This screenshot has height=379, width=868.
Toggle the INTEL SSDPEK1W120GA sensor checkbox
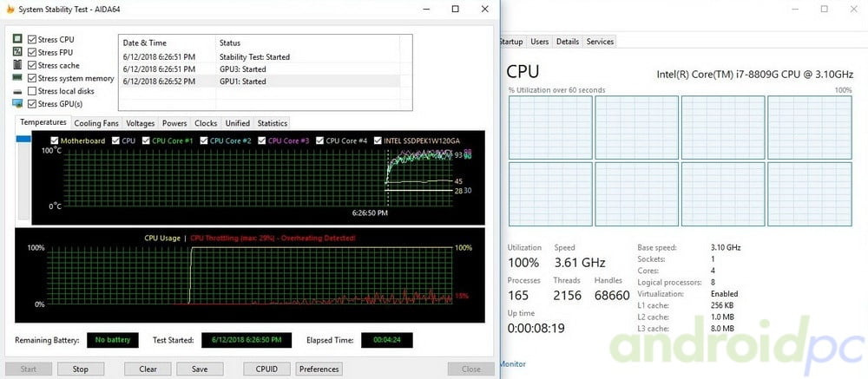pos(378,140)
